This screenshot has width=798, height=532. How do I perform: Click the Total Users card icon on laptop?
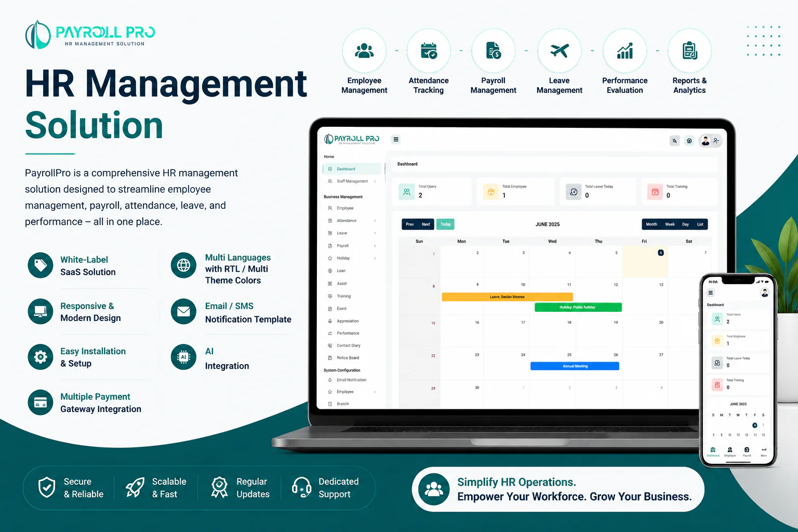point(407,192)
